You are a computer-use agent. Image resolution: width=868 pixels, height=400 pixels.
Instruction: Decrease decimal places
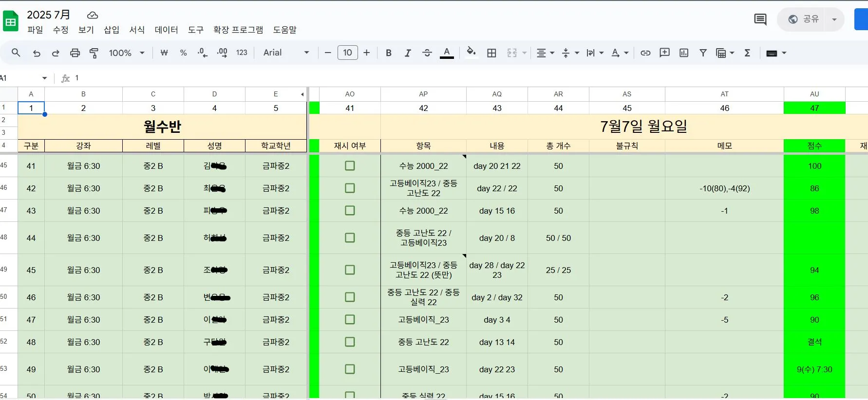click(203, 53)
